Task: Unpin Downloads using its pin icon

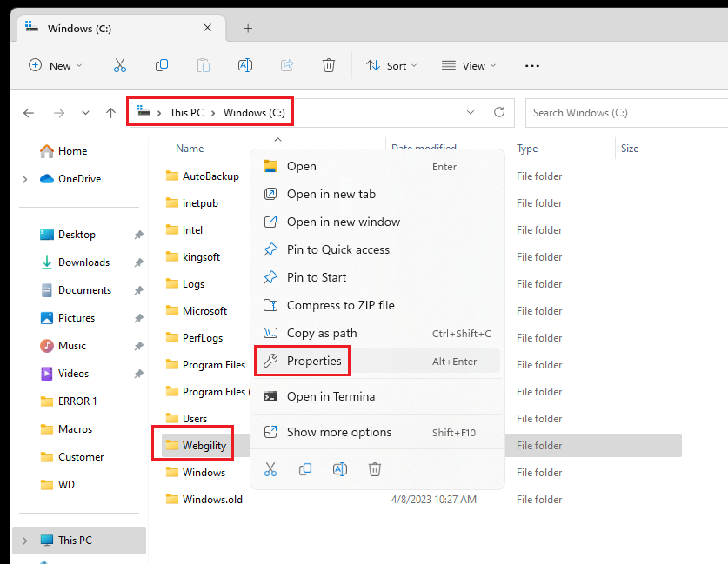Action: [x=138, y=262]
